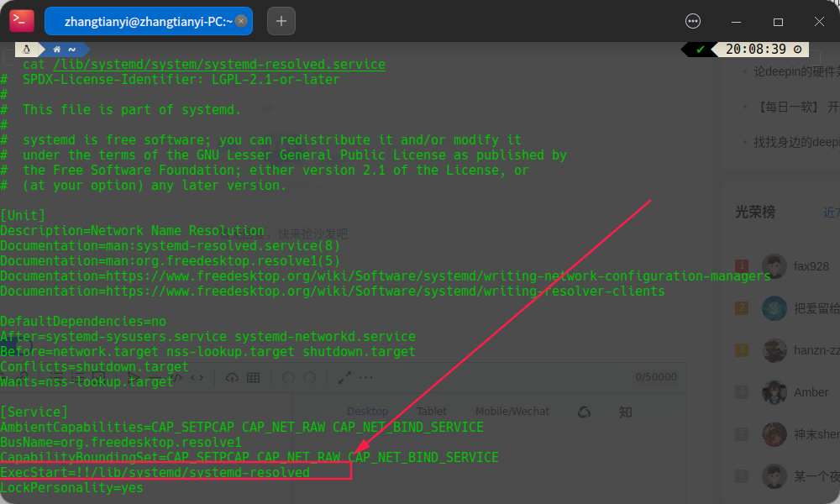This screenshot has height=504, width=840.
Task: Click the home icon in the terminal breadcrumb
Action: (x=57, y=49)
